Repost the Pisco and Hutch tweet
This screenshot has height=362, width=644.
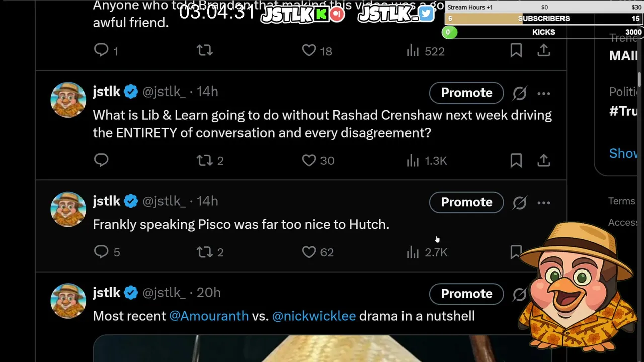[210, 252]
